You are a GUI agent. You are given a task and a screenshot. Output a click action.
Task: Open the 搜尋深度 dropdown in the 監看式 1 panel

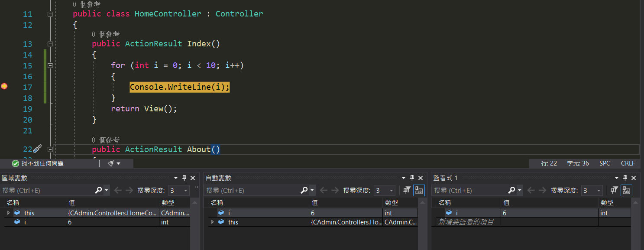(x=592, y=190)
